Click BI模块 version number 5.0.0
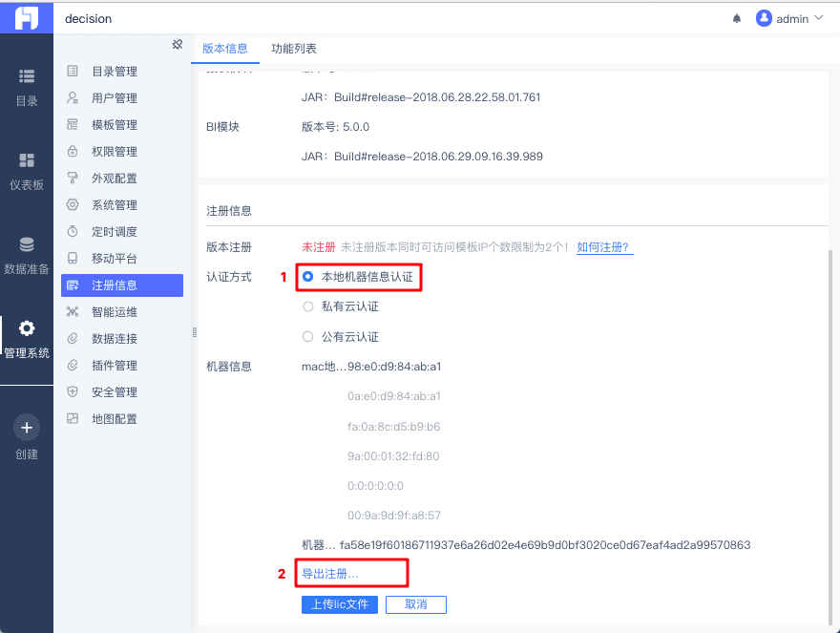840x633 pixels. (356, 127)
